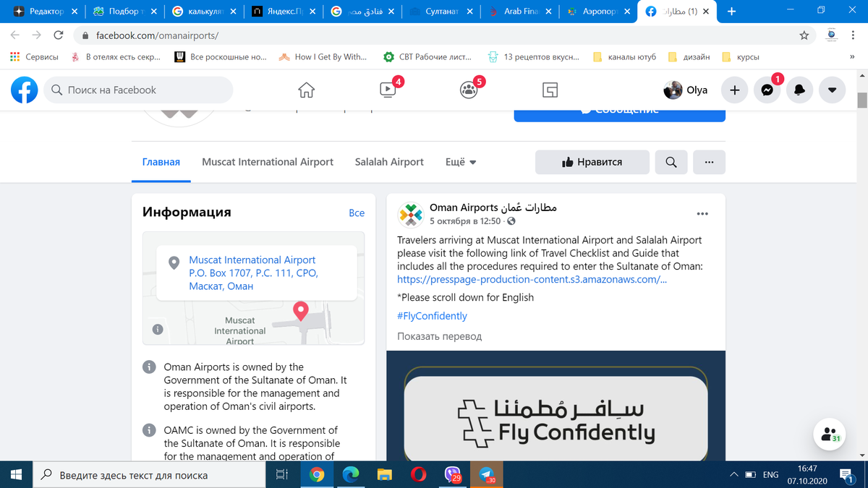The image size is (868, 488).
Task: Expand the Ещё tab dropdown
Action: pyautogui.click(x=461, y=162)
